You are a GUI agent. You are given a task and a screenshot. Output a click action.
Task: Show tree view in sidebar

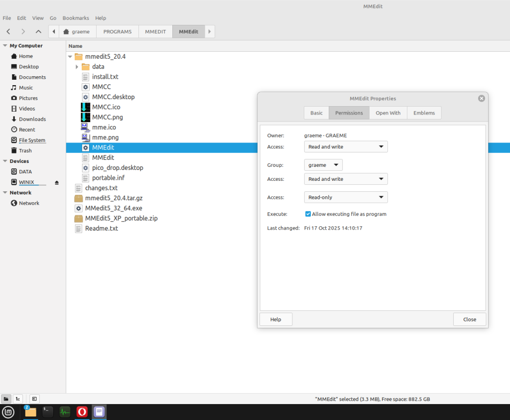pyautogui.click(x=18, y=399)
